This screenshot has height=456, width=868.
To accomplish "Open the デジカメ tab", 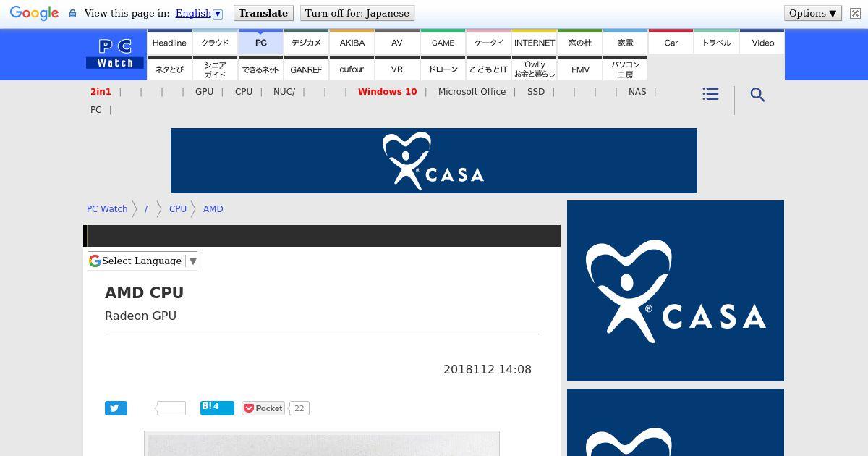I will pyautogui.click(x=306, y=43).
